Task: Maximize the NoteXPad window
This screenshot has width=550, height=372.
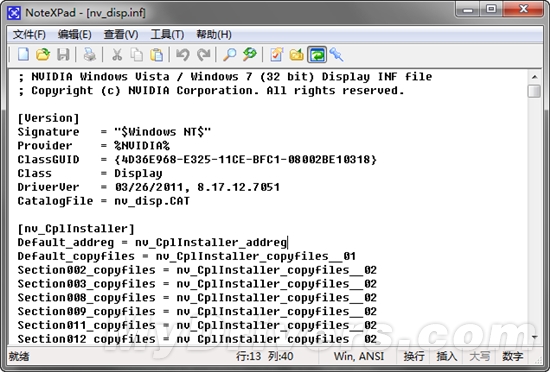Action: [x=491, y=9]
